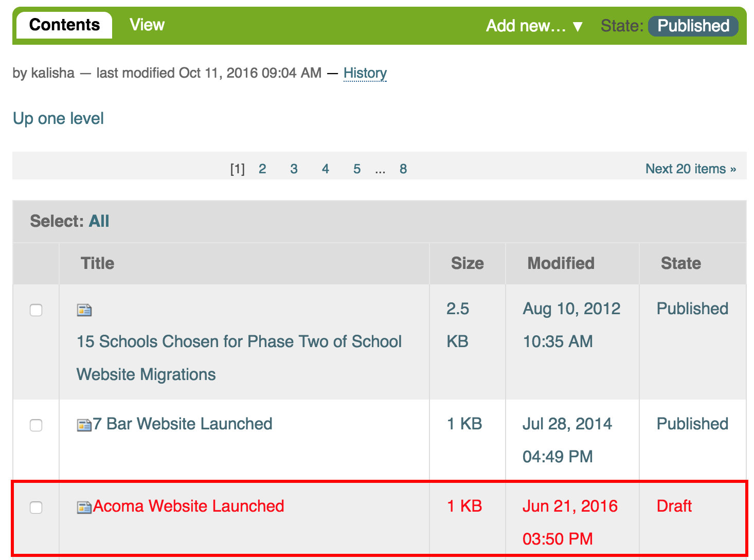This screenshot has height=560, width=754.
Task: Click the State column header
Action: pyautogui.click(x=680, y=263)
